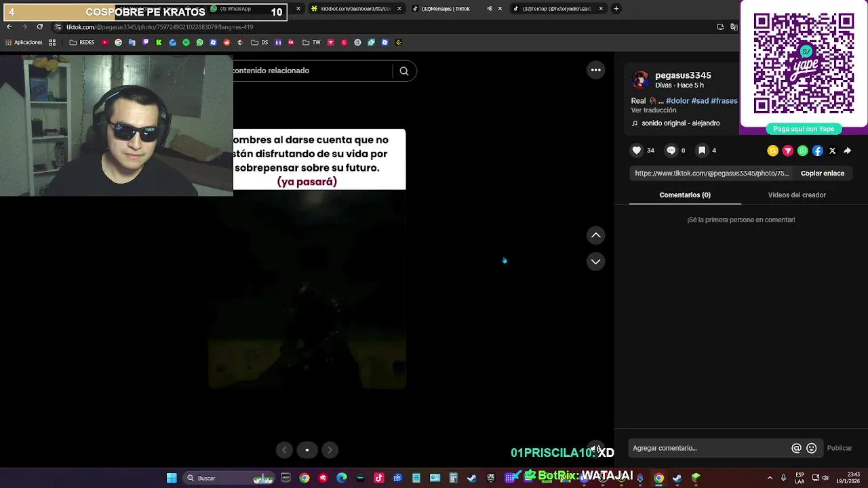Focus the Agregar comentario input field
Viewport: 868px width, 488px height.
click(709, 448)
